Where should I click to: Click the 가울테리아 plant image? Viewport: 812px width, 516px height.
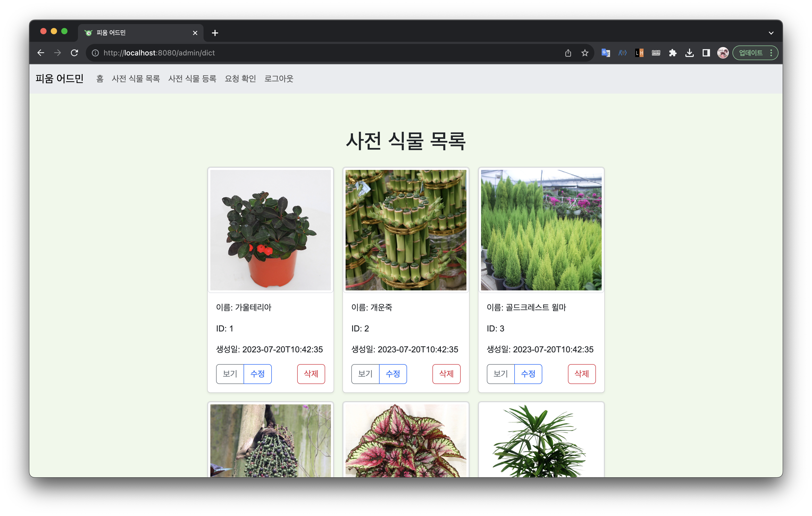tap(270, 230)
